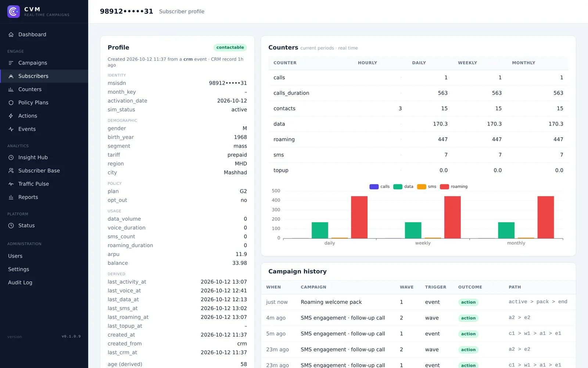Click the Policy Plans shield icon

(x=11, y=103)
